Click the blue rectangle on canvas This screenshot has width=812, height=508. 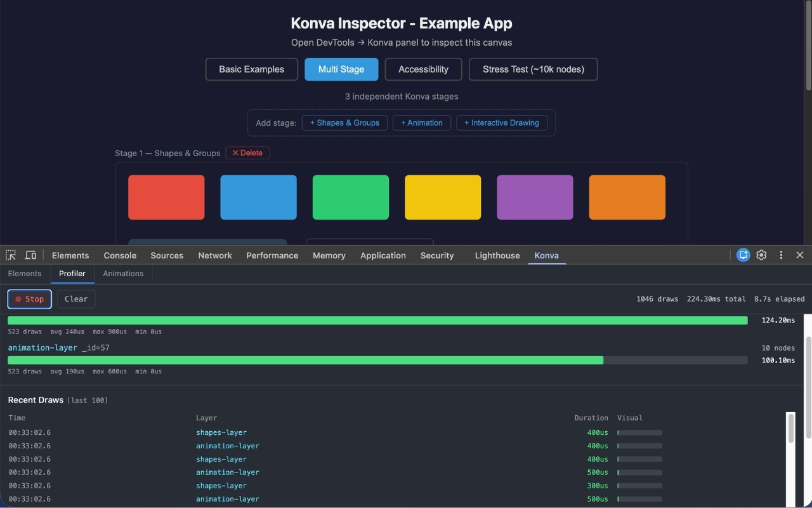pos(258,197)
